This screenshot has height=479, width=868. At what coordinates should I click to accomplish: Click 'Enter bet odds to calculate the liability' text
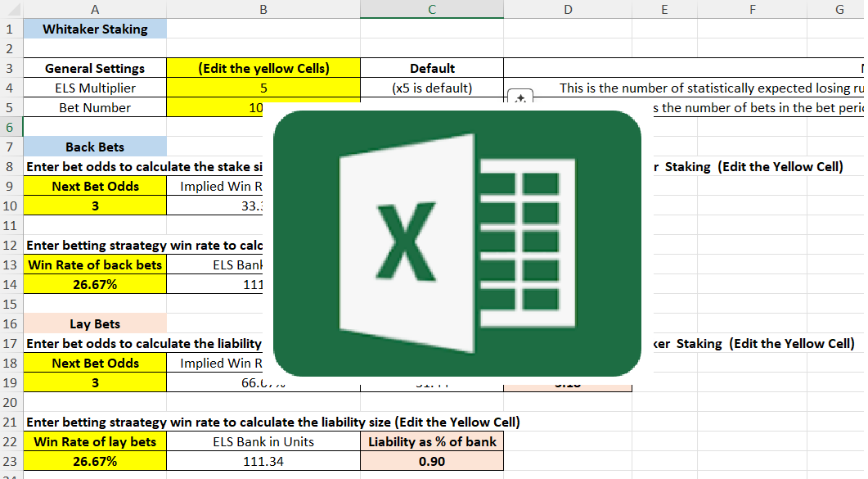point(144,343)
